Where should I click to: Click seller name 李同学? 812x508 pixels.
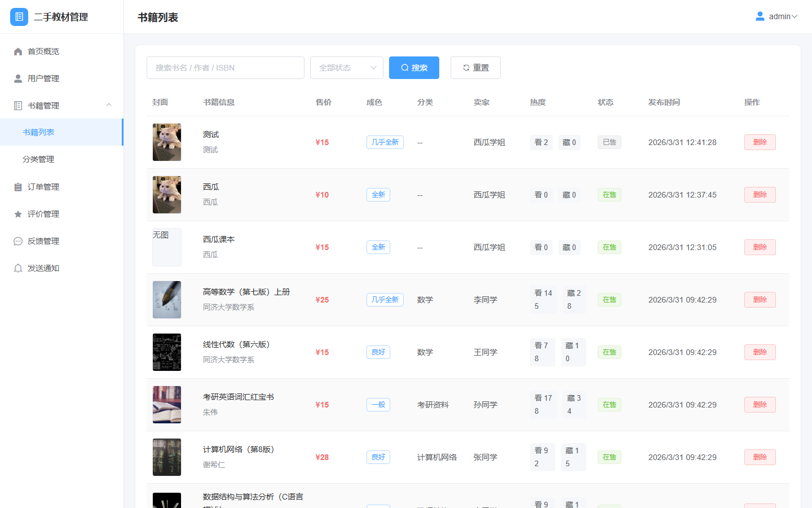point(486,300)
